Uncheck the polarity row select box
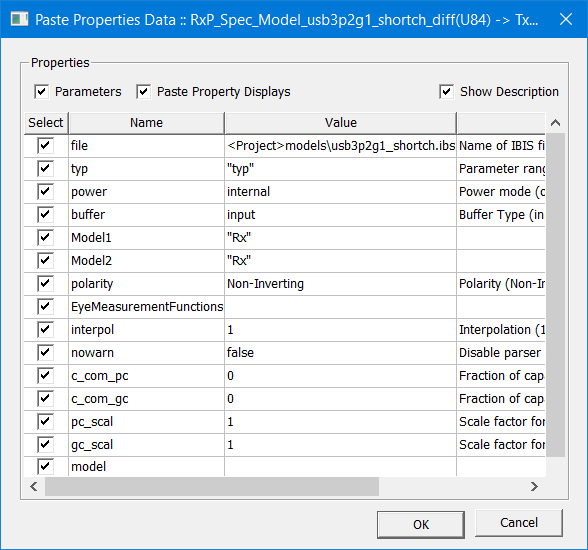The height and width of the screenshot is (550, 588). pyautogui.click(x=45, y=283)
